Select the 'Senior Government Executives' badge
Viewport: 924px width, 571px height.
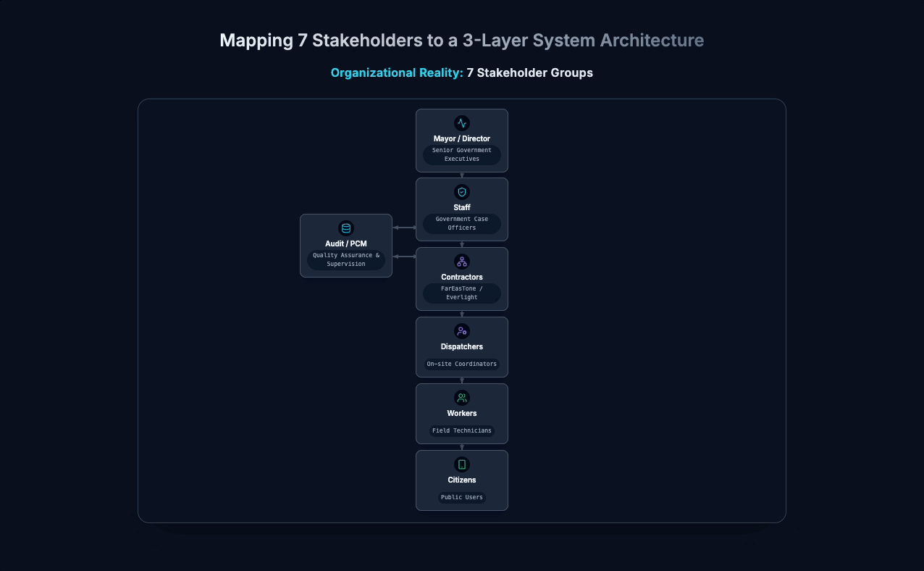(462, 154)
